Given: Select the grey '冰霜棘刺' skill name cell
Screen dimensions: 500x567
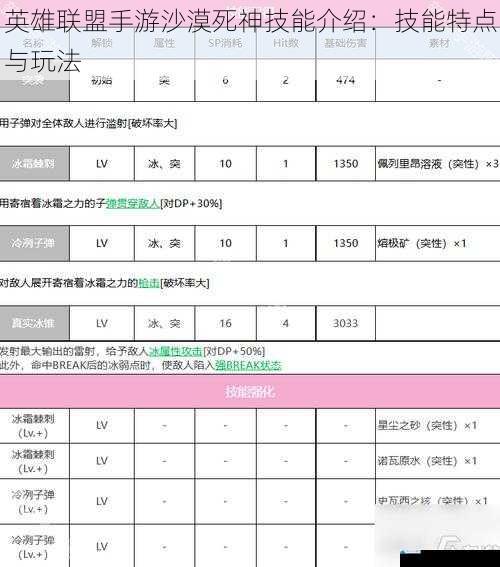Looking at the screenshot, I should tap(34, 163).
